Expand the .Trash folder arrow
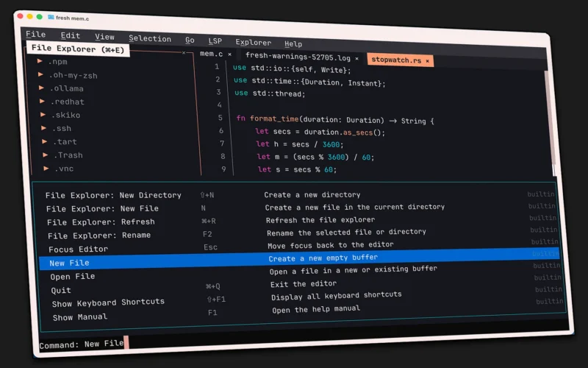This screenshot has width=588, height=368. [45, 154]
